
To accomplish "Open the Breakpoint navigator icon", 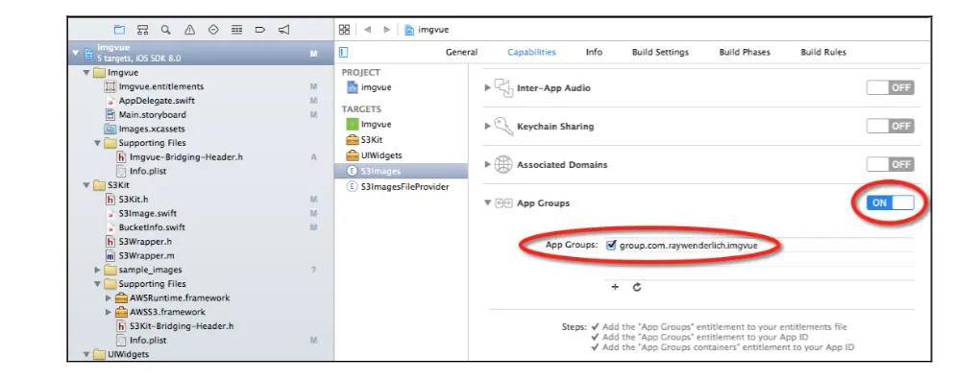I will click(260, 30).
